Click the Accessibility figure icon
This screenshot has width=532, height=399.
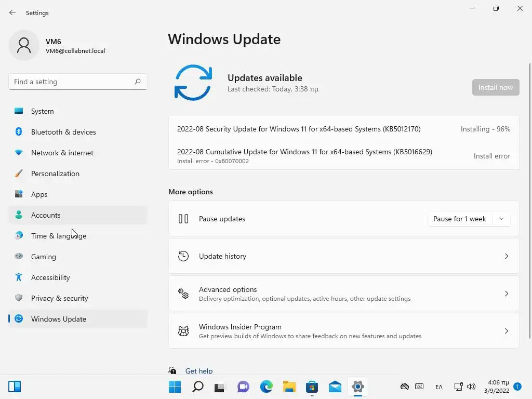[19, 277]
